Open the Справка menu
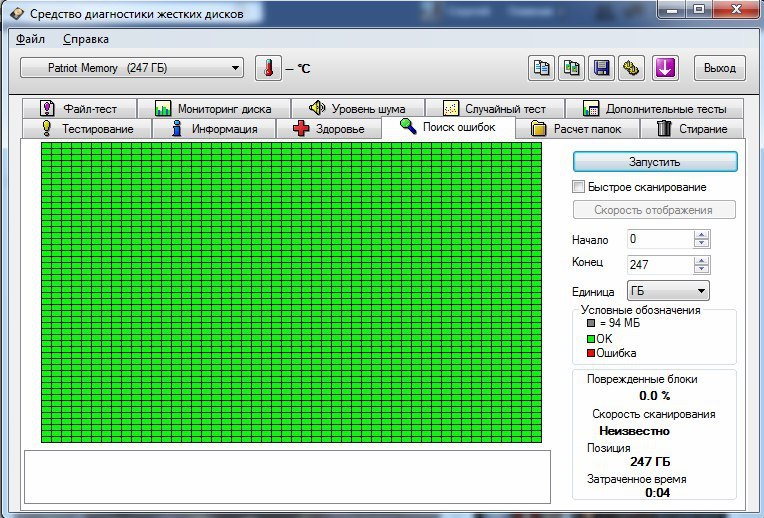 (86, 39)
